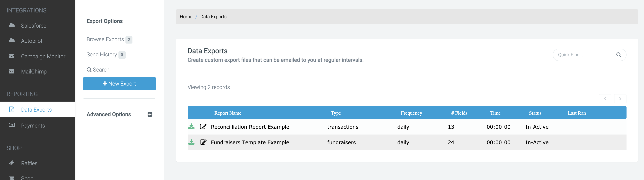Click the Home breadcrumb link

tap(186, 17)
